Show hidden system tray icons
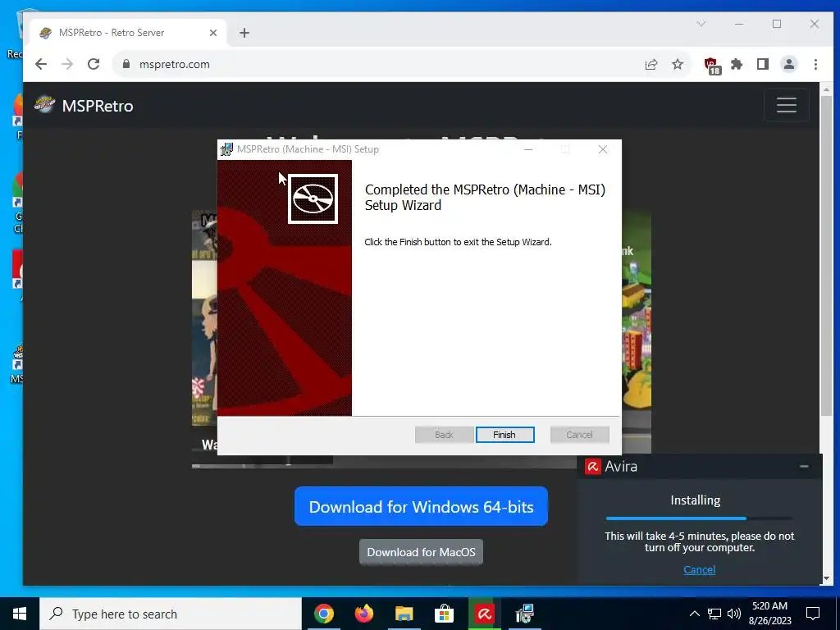The width and height of the screenshot is (840, 630). click(x=694, y=614)
